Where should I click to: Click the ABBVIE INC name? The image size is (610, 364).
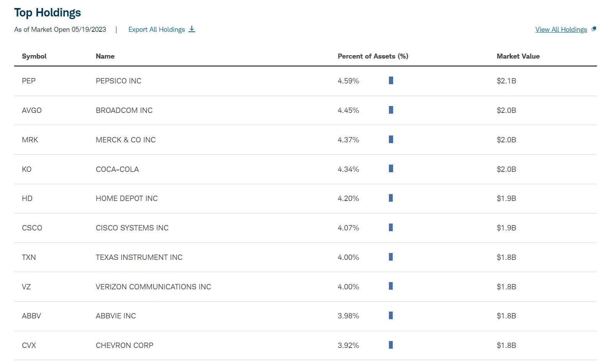116,316
